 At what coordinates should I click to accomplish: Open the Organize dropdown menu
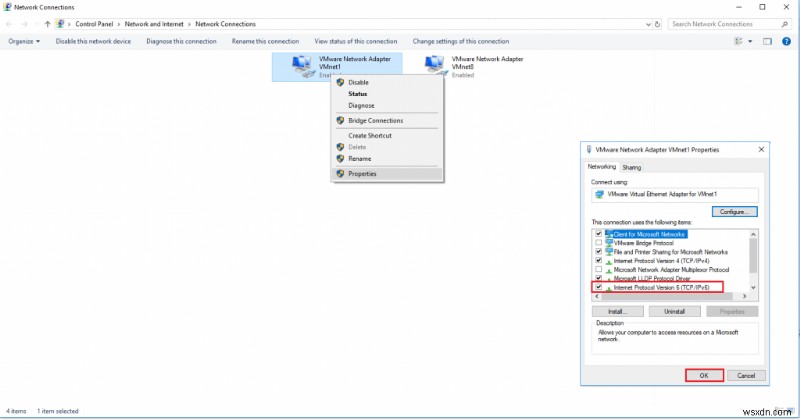click(x=24, y=41)
